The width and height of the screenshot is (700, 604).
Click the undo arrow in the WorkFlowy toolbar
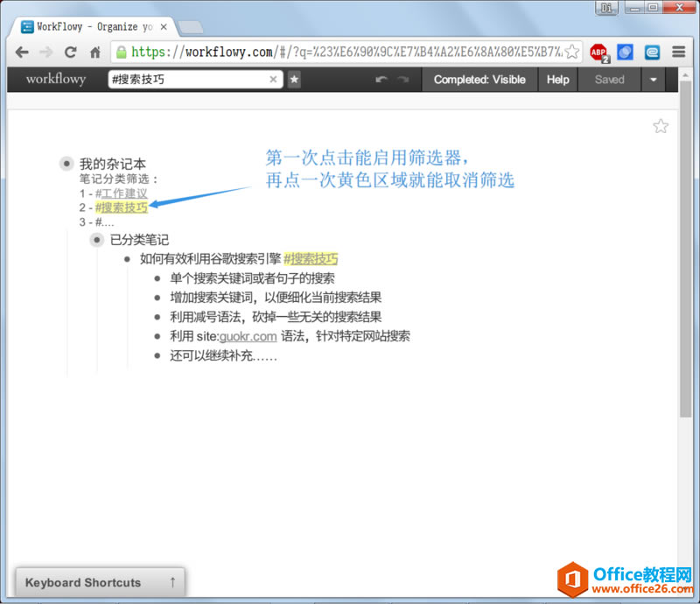point(381,80)
